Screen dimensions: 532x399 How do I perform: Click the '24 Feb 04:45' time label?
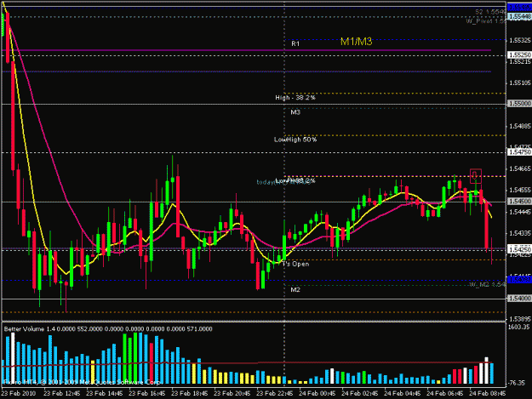coord(403,393)
